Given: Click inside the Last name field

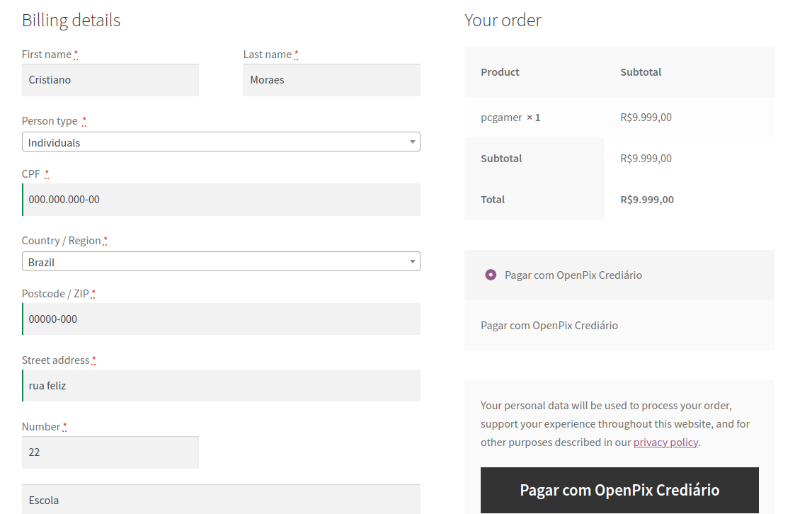Looking at the screenshot, I should pos(331,79).
